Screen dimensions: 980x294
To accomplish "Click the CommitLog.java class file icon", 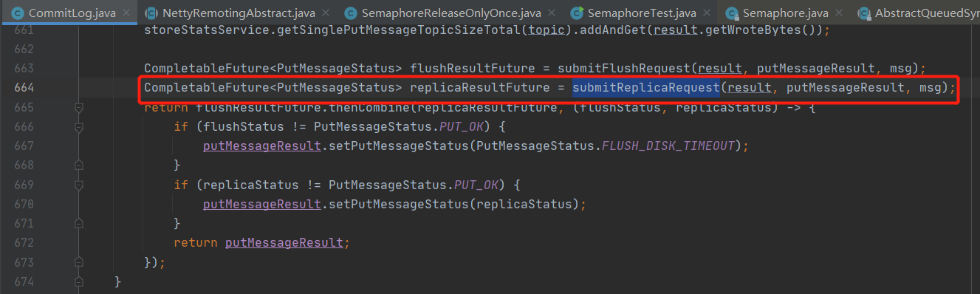I will (x=16, y=13).
